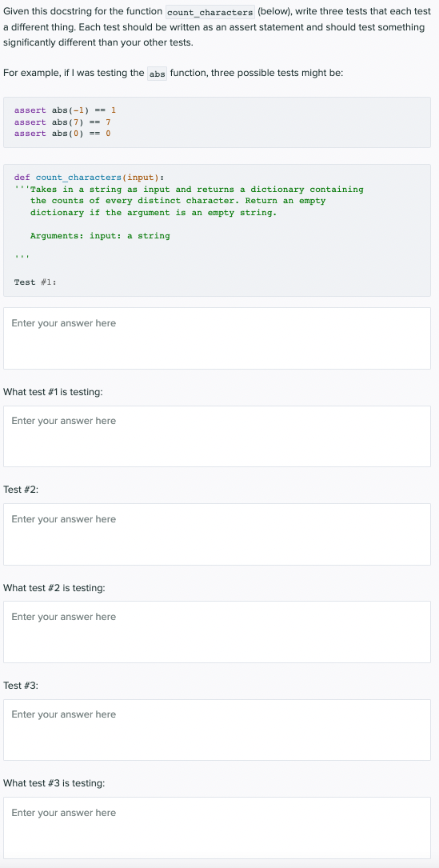This screenshot has width=439, height=868.
Task: Click the 'Test #3:' heading label
Action: point(21,686)
